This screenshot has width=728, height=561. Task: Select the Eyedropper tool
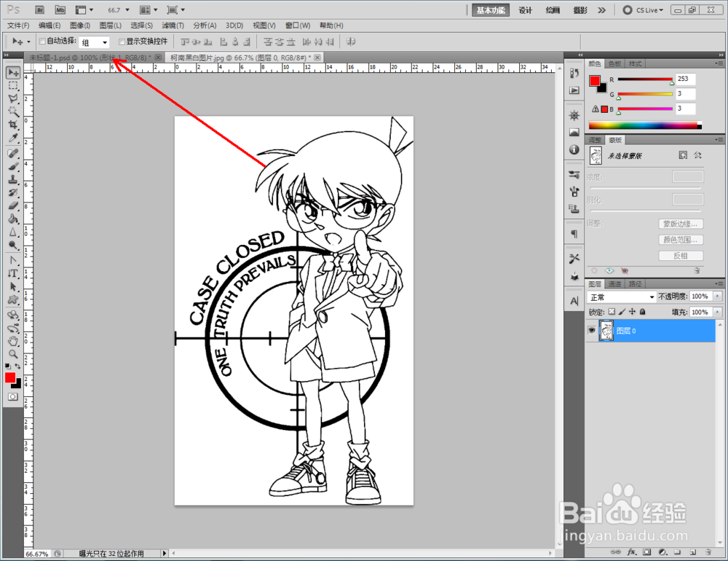(13, 138)
